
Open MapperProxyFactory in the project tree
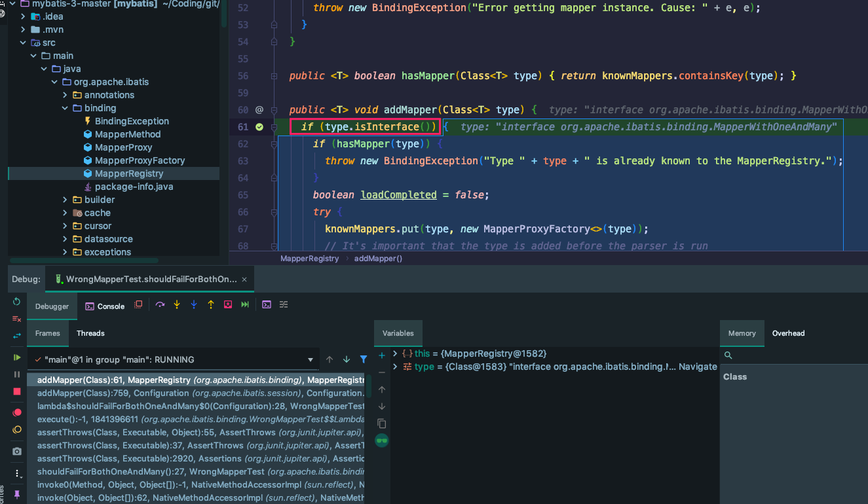point(140,160)
